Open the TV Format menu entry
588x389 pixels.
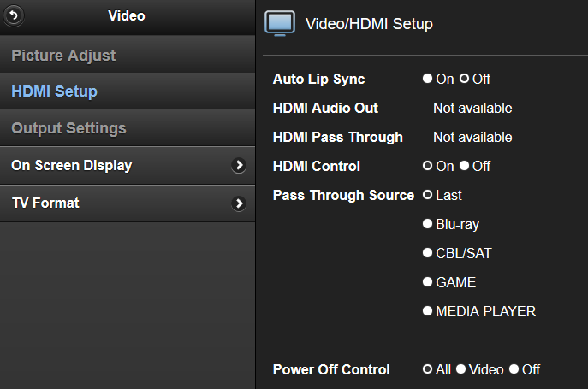coord(128,203)
